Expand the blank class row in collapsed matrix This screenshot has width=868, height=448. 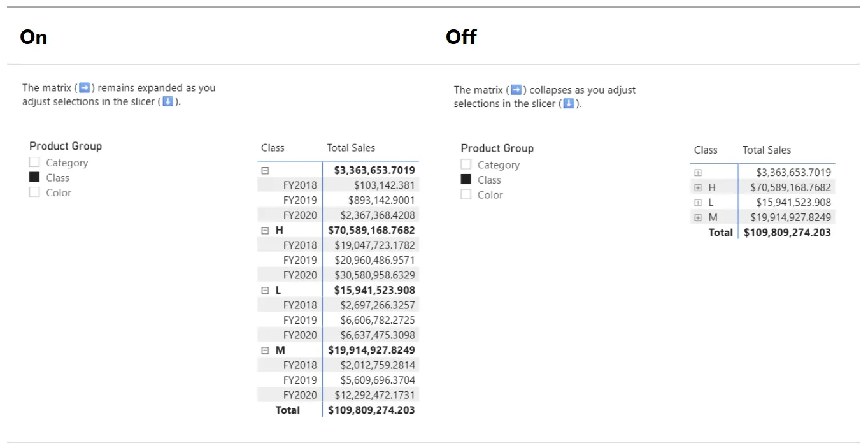[698, 173]
